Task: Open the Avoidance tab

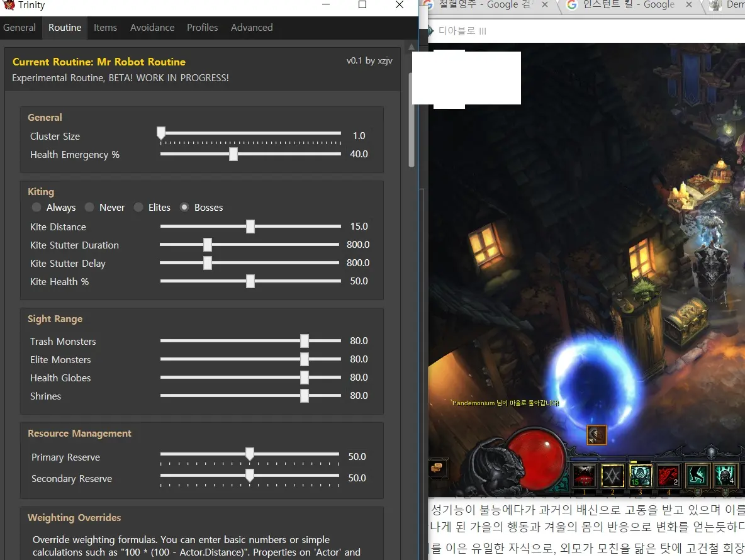Action: 152,28
